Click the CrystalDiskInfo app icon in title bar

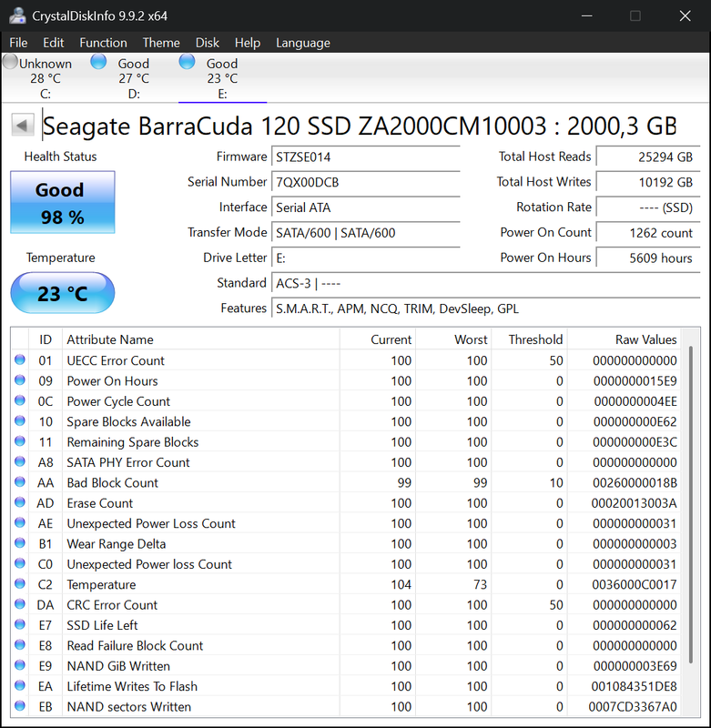coord(17,15)
